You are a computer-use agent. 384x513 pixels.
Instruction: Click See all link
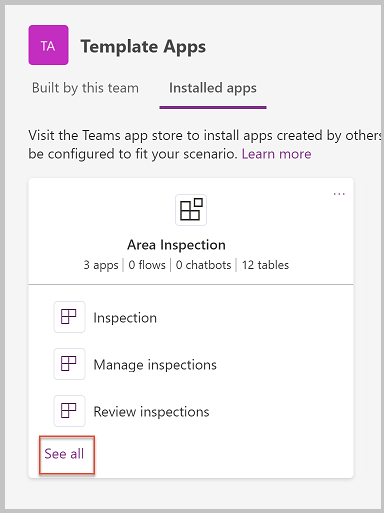tap(64, 454)
